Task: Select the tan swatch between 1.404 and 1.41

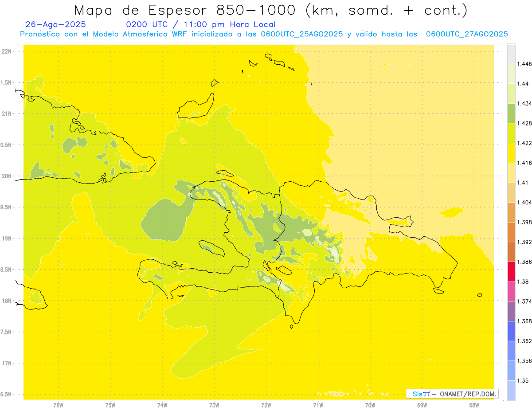Action: click(x=511, y=192)
